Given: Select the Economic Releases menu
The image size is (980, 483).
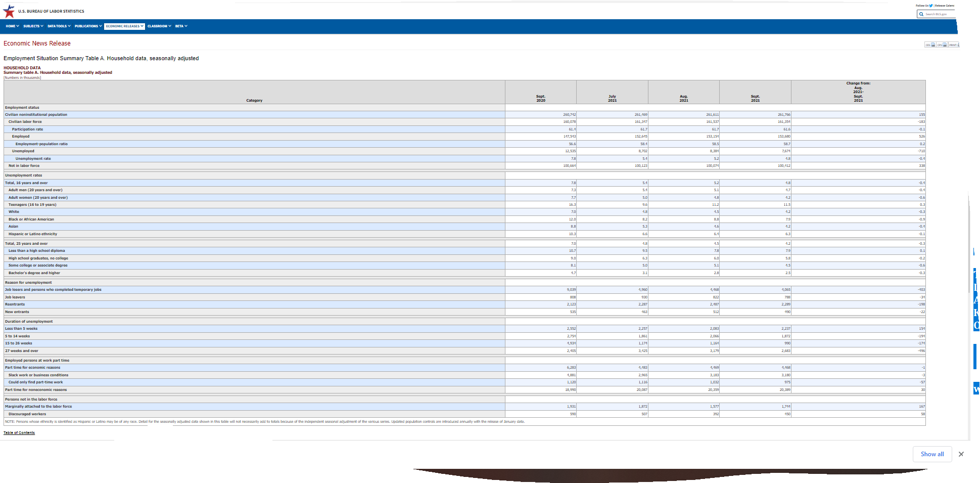Looking at the screenshot, I should (x=124, y=26).
